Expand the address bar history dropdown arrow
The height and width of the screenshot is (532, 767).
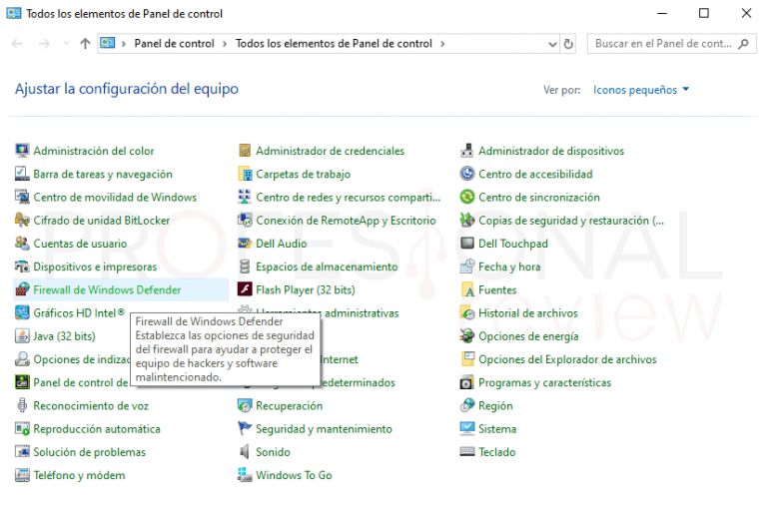coord(552,44)
